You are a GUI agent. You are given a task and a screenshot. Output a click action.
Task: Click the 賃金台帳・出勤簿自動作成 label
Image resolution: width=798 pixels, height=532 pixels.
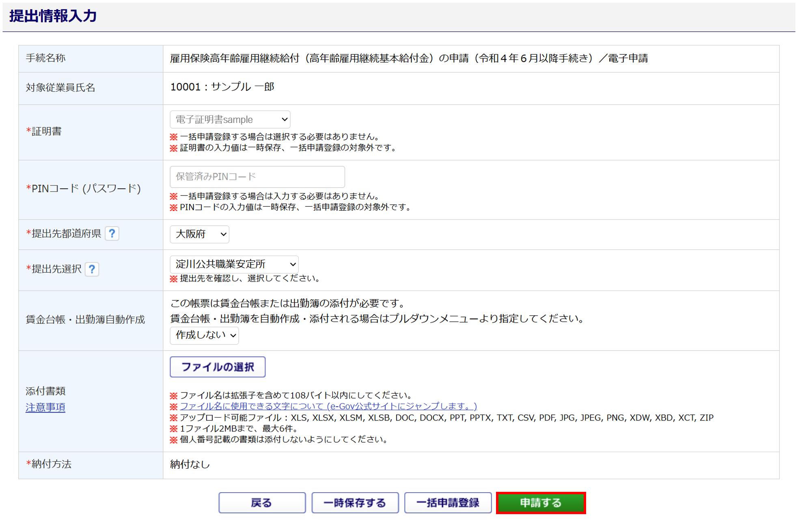click(85, 320)
